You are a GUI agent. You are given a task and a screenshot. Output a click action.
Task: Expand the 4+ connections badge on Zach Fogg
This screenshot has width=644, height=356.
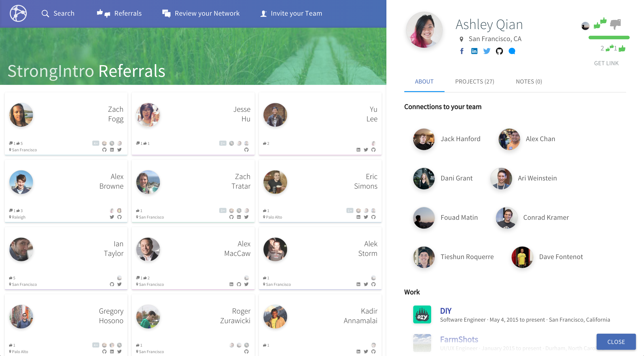[x=95, y=143]
